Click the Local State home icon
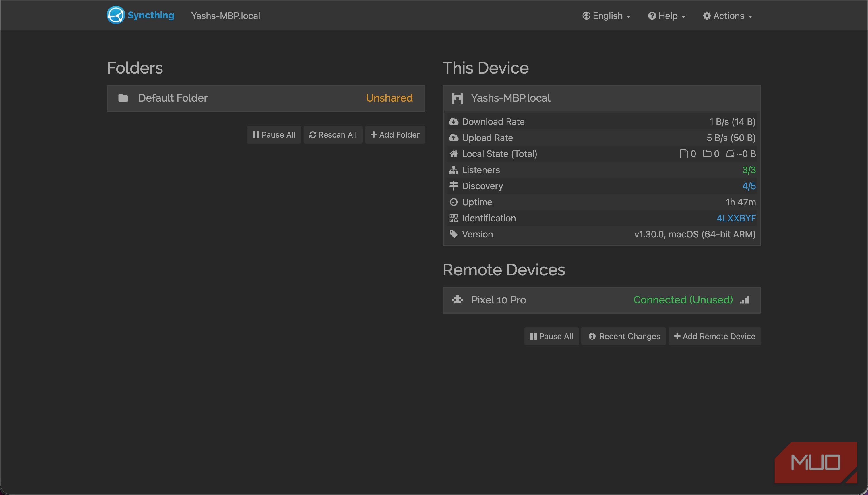 coord(453,154)
